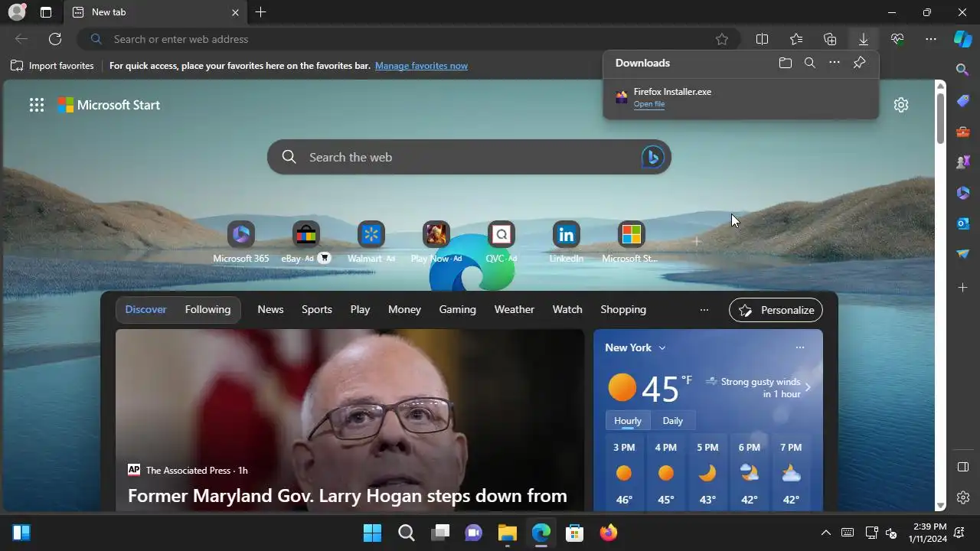The image size is (980, 551).
Task: Open sidebar Search icon
Action: click(x=963, y=70)
